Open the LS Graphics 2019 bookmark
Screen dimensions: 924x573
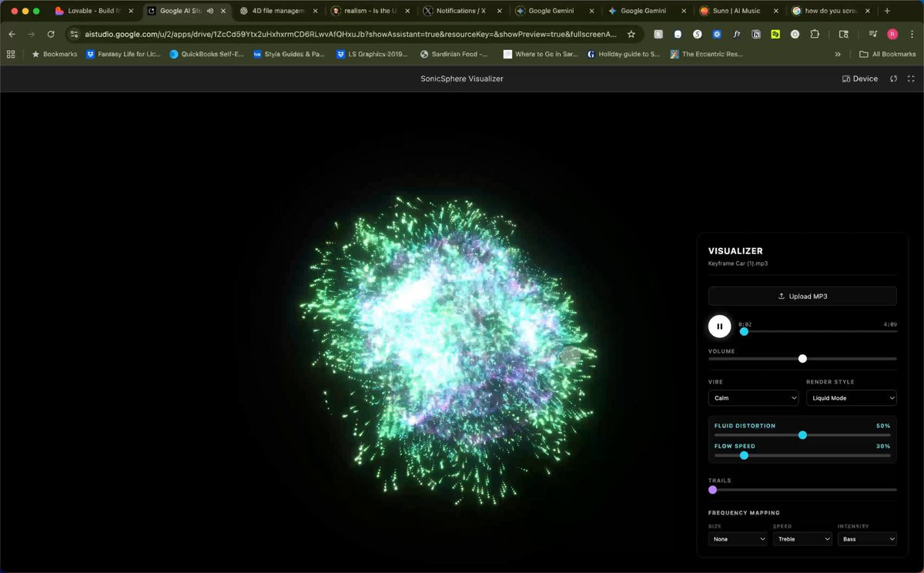coord(373,54)
